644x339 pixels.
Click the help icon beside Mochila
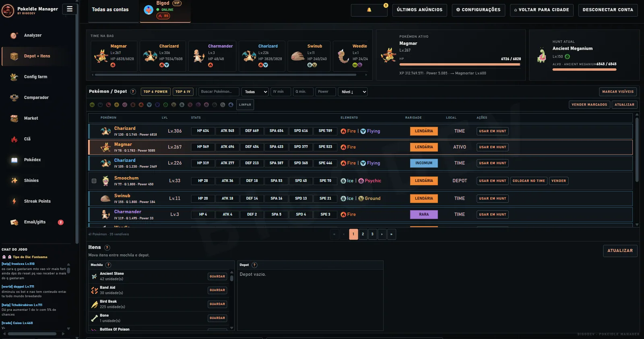click(108, 265)
